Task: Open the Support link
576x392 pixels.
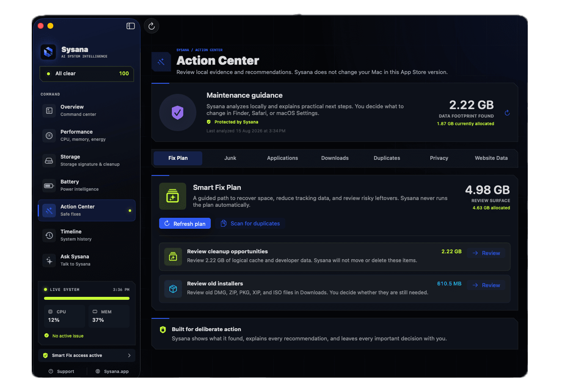Action: (61, 371)
